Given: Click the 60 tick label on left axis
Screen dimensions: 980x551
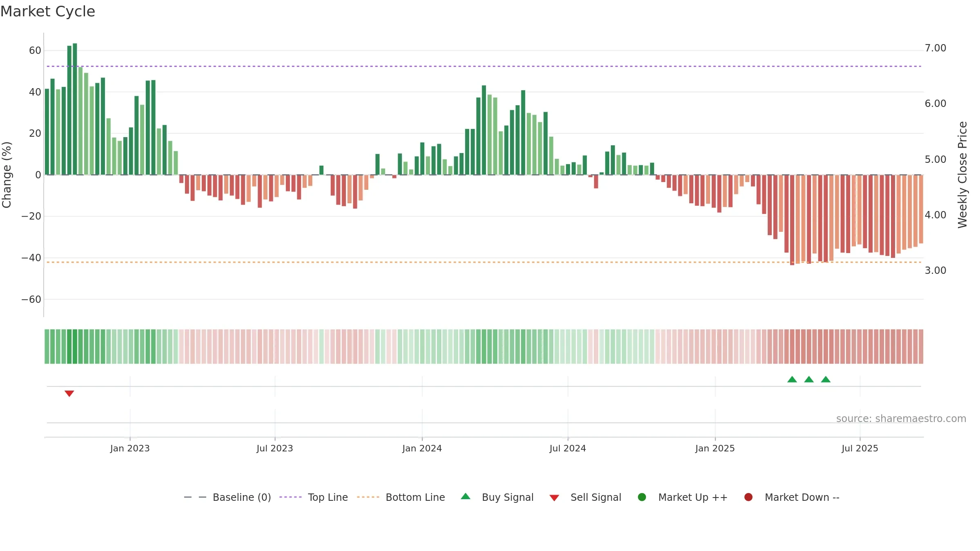Looking at the screenshot, I should click(35, 51).
